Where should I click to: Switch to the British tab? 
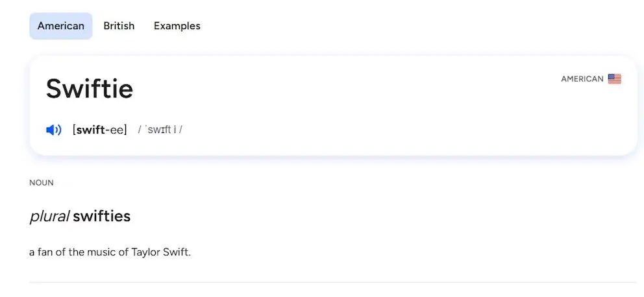(x=119, y=26)
